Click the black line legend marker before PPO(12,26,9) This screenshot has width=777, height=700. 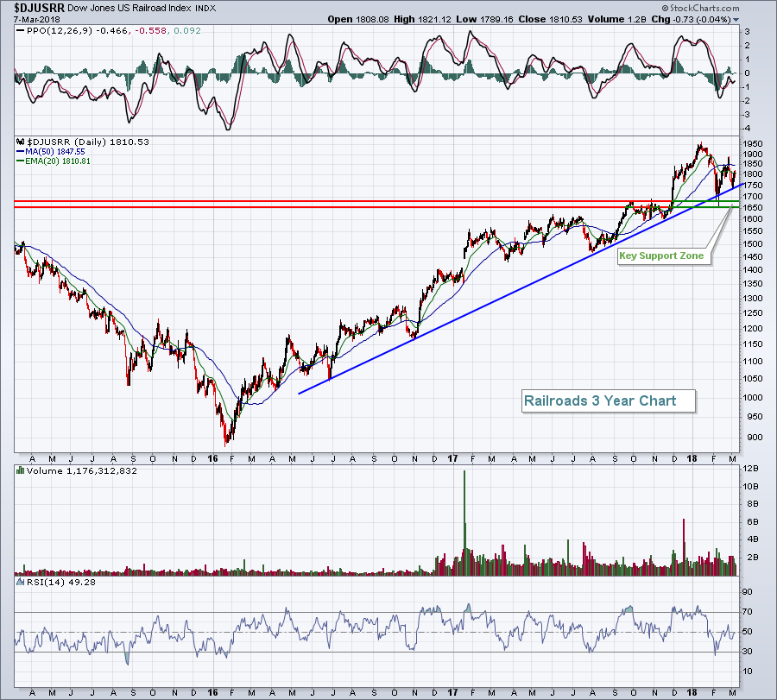click(x=21, y=31)
